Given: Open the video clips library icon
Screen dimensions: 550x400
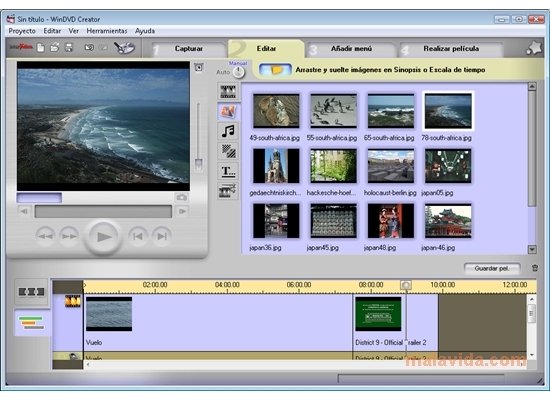Looking at the screenshot, I should coord(228,92).
